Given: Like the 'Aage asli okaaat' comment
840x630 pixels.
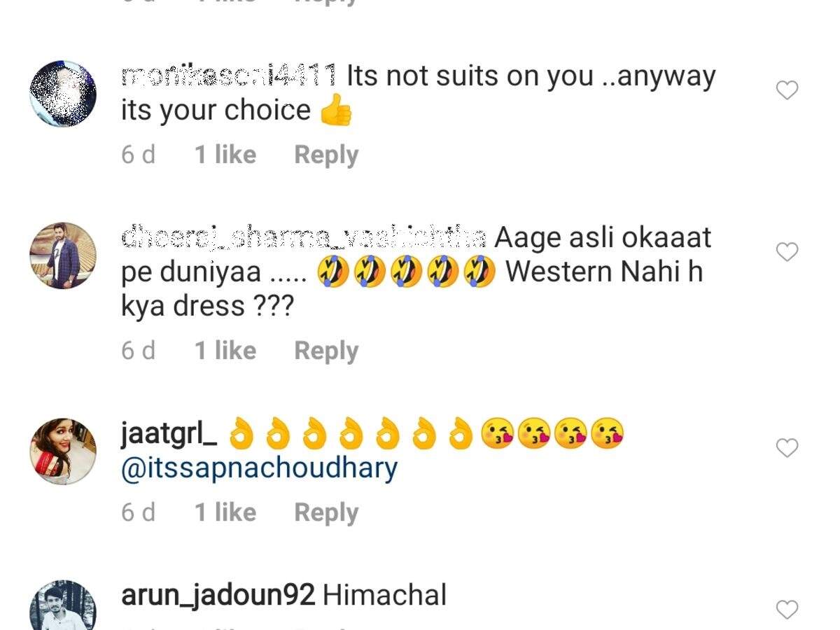Looking at the screenshot, I should (x=787, y=252).
